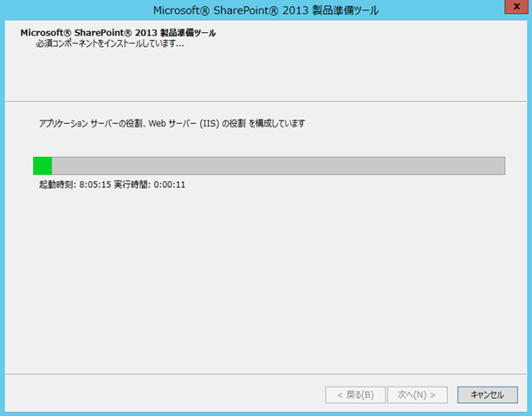Image resolution: width=532 pixels, height=416 pixels.
Task: Click the アプリケーション サーバーの役割 status text
Action: pos(172,124)
